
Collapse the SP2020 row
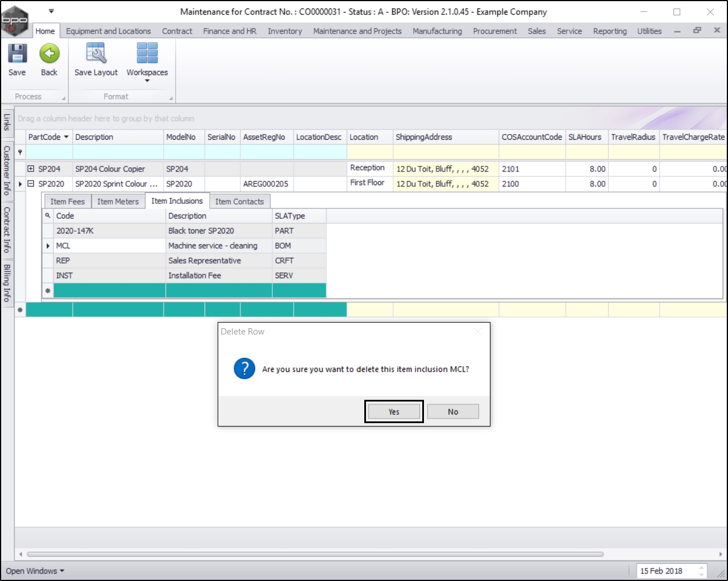[31, 183]
